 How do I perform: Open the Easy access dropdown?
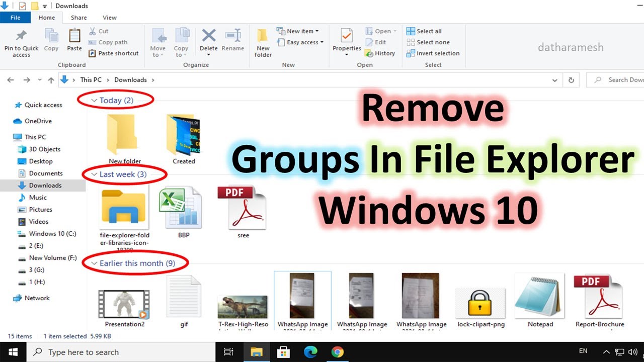(x=300, y=42)
